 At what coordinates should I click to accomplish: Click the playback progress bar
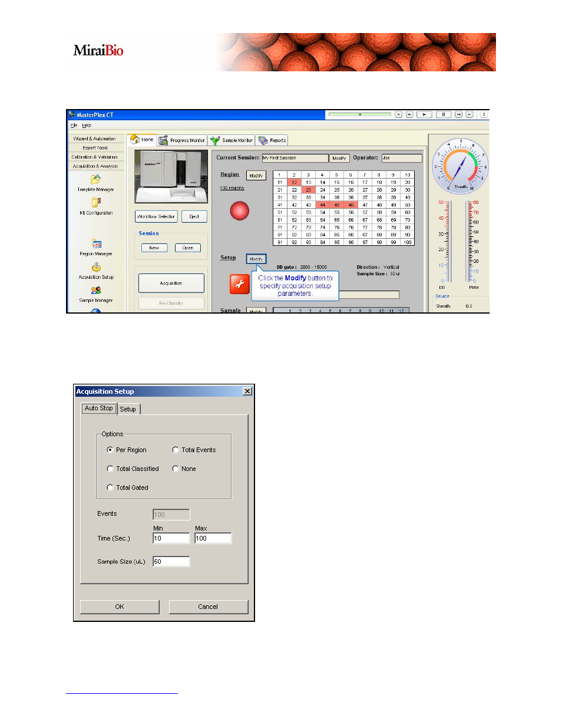(360, 114)
